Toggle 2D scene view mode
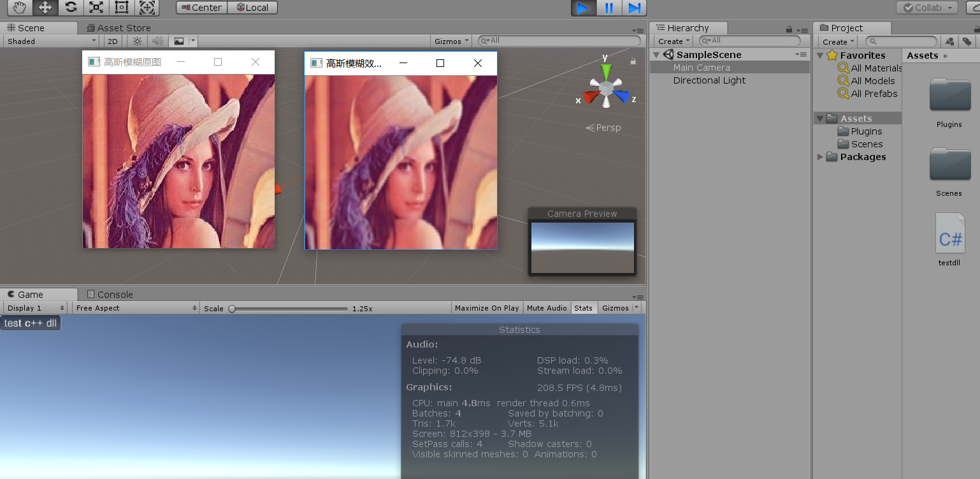 click(x=112, y=41)
